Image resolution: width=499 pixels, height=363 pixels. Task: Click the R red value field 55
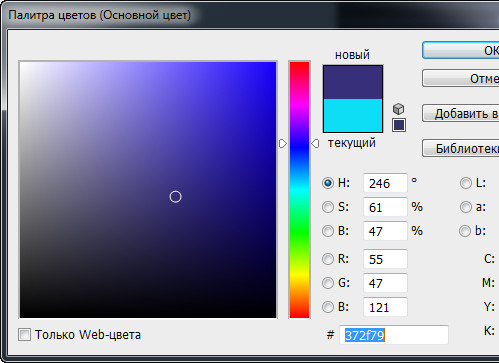(x=385, y=259)
